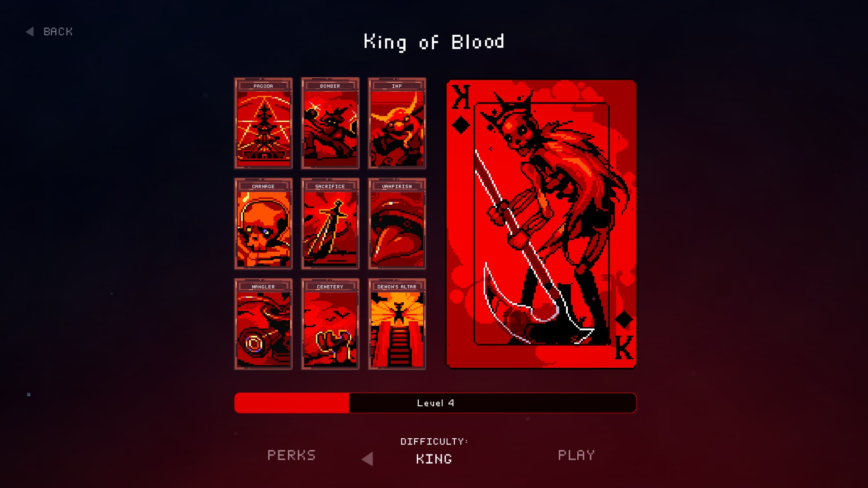Go back using the BACK label
Viewport: 868px width, 488px height.
58,32
